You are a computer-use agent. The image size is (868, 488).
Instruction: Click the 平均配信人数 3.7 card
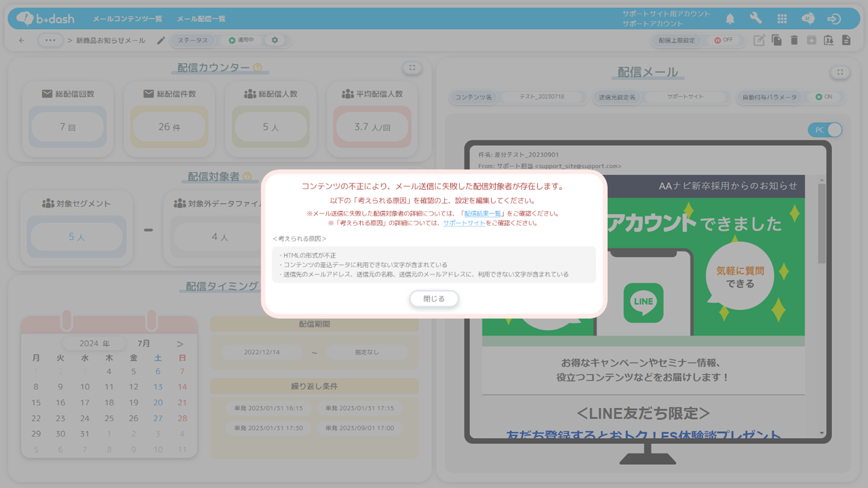(x=372, y=118)
